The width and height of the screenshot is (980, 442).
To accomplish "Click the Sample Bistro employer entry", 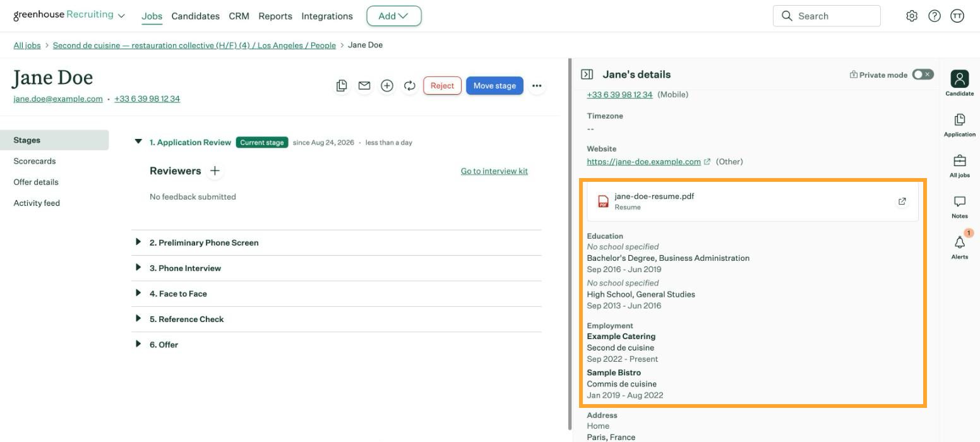I will tap(614, 373).
